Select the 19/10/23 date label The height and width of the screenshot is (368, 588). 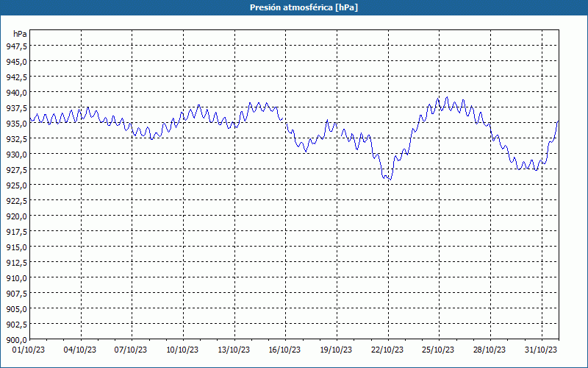tap(336, 350)
